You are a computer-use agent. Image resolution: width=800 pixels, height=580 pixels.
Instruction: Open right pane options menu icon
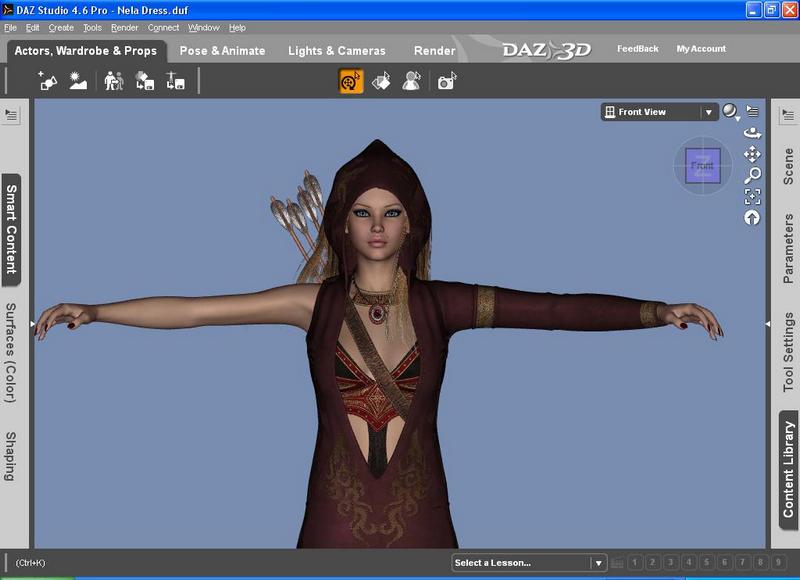788,115
